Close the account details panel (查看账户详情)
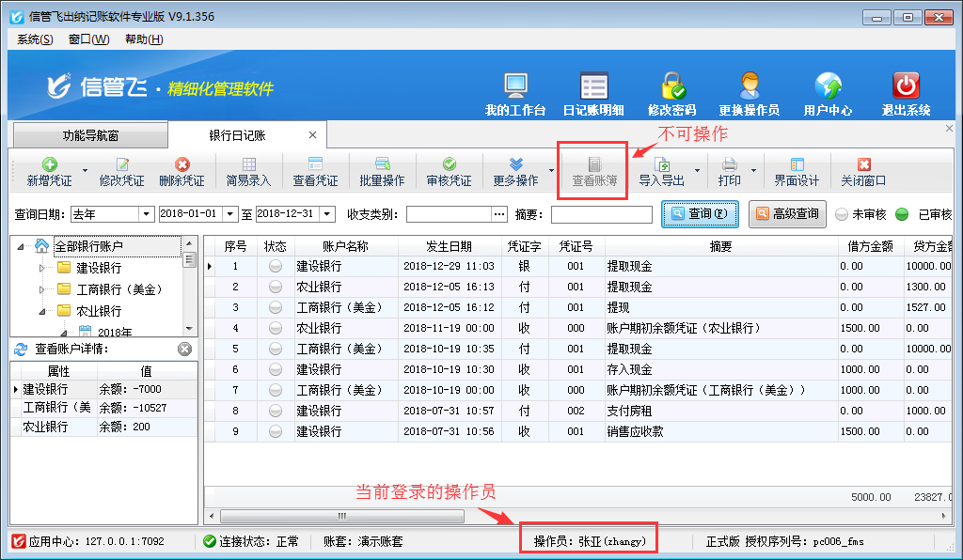 click(x=185, y=350)
